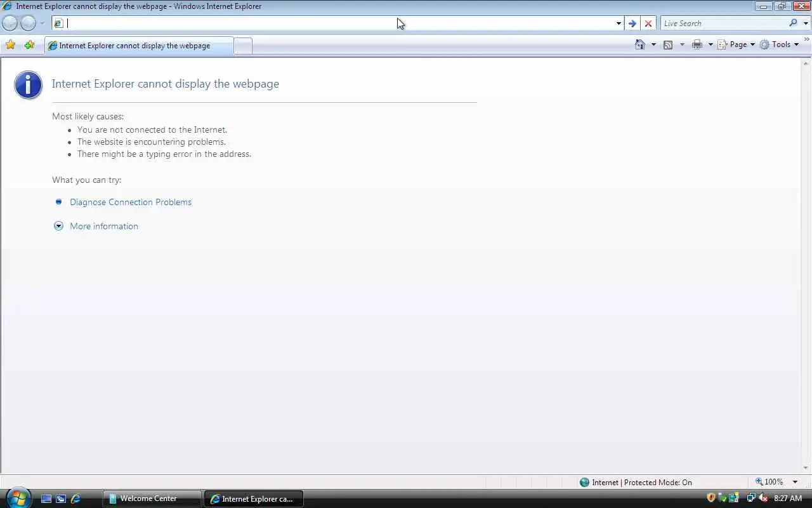Image resolution: width=812 pixels, height=508 pixels.
Task: Select the 'Internet Explorer cannot display the webpage' tab
Action: [138, 46]
